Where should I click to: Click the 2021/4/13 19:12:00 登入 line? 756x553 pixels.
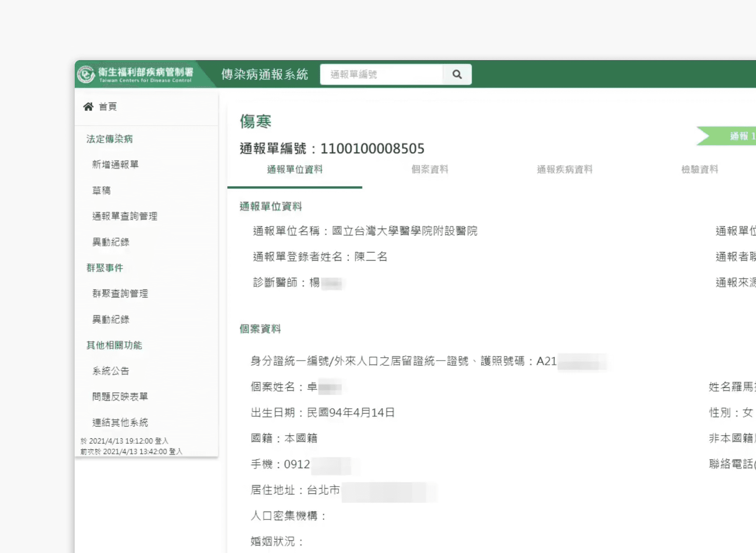tap(124, 441)
